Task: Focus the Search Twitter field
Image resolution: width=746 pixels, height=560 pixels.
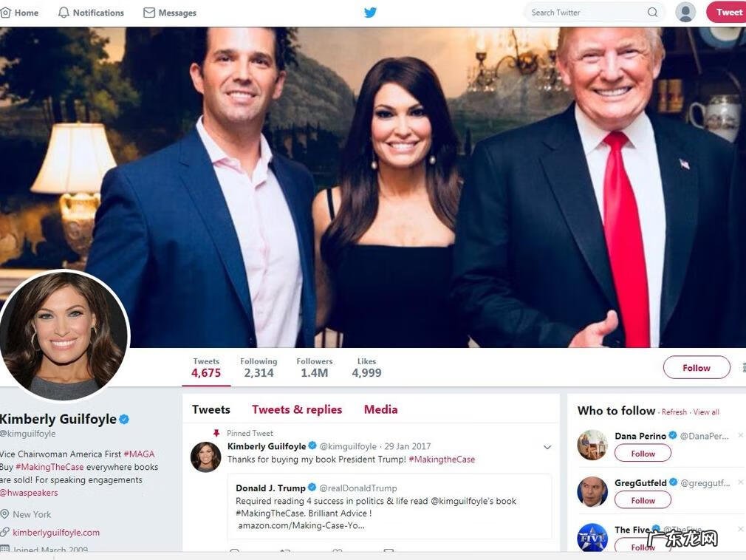Action: pos(584,12)
